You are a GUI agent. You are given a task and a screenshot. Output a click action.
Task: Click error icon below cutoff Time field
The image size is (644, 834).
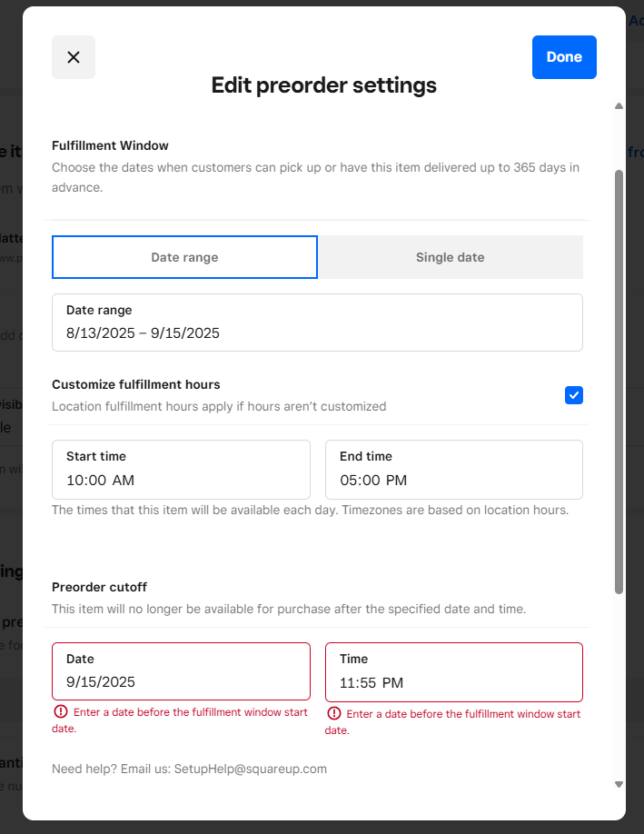(334, 714)
